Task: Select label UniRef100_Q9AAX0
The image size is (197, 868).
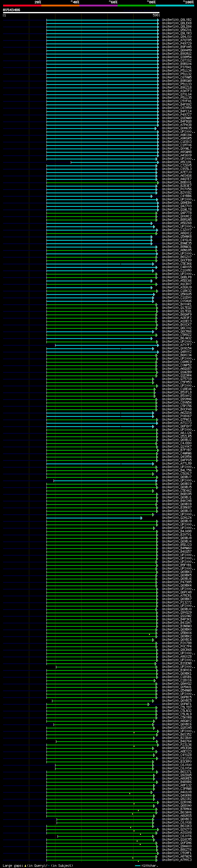Action: (x=177, y=846)
